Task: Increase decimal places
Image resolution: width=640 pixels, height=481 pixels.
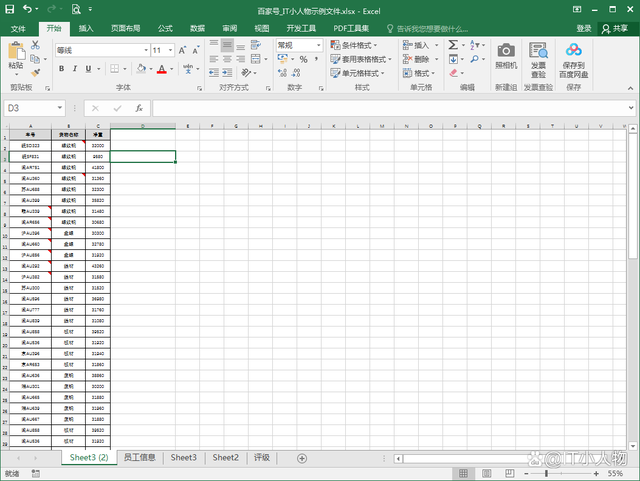Action: pyautogui.click(x=282, y=73)
